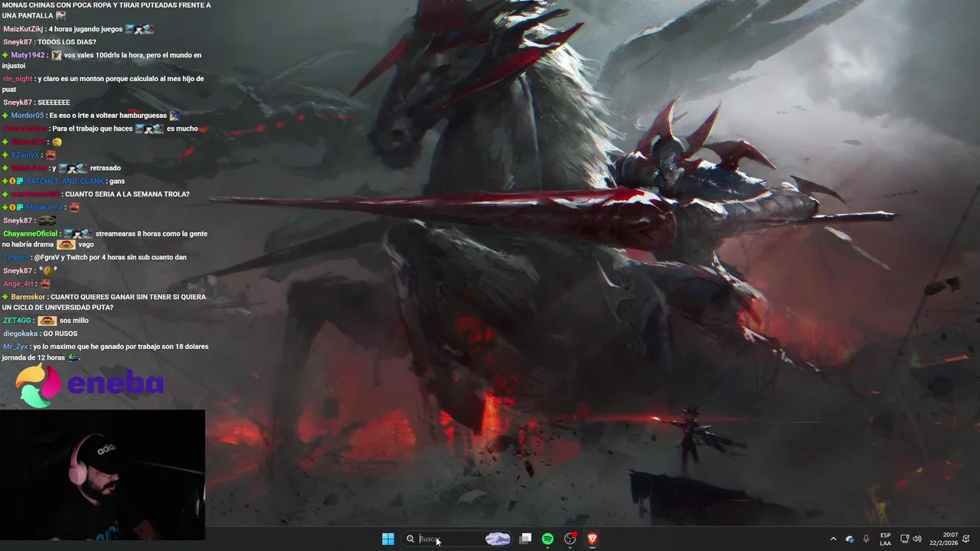Open the Windows Start menu
The width and height of the screenshot is (980, 551).
388,539
